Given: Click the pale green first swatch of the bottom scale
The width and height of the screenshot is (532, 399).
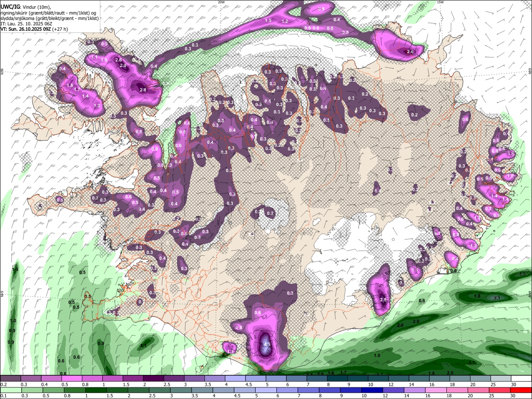Looking at the screenshot, I should (x=10, y=390).
